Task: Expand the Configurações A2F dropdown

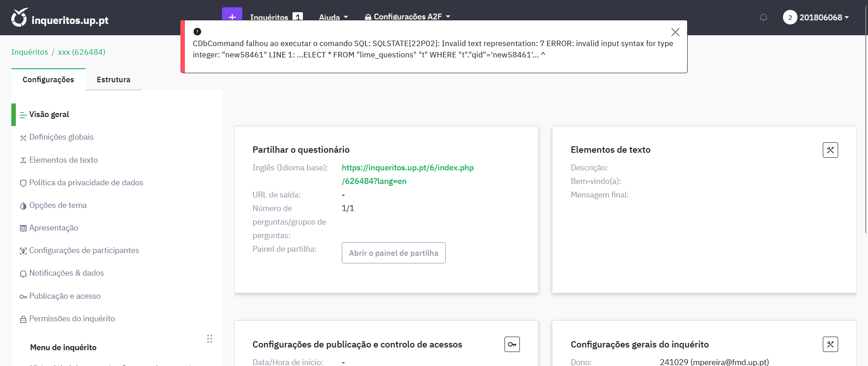Action: [407, 17]
